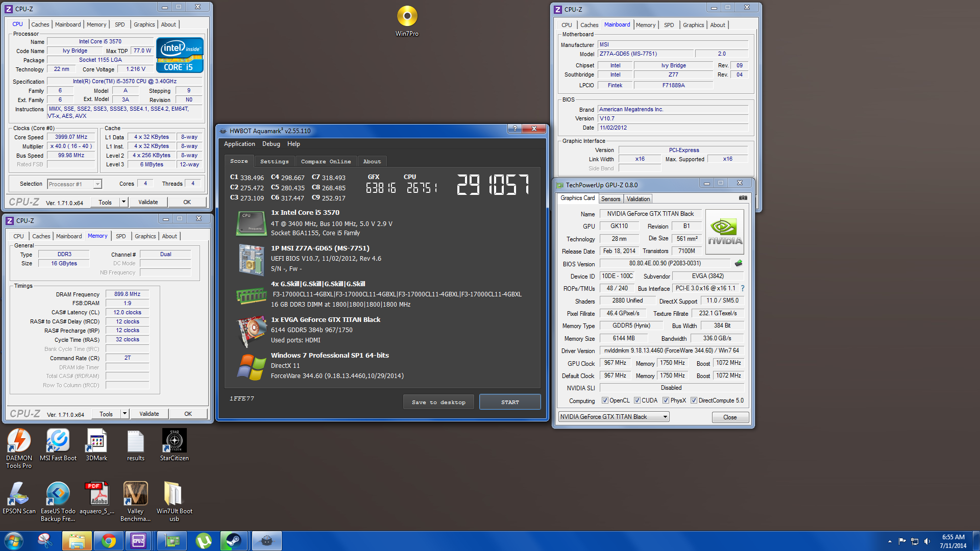
Task: Launch the Valley Benchmark shortcut
Action: (136, 502)
